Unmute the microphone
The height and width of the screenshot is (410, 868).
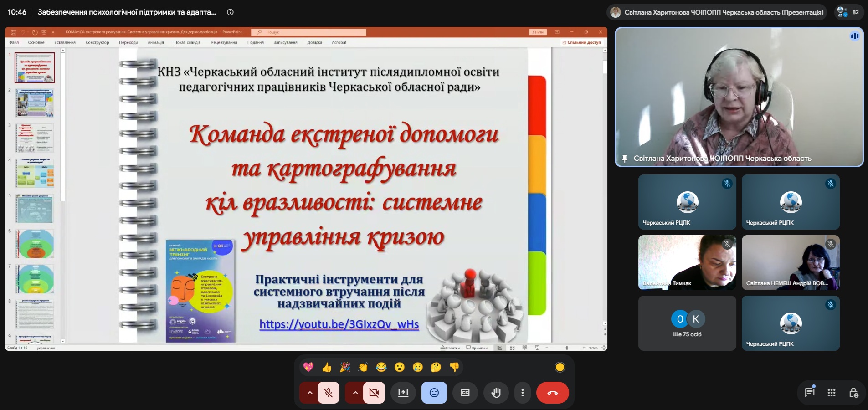328,393
